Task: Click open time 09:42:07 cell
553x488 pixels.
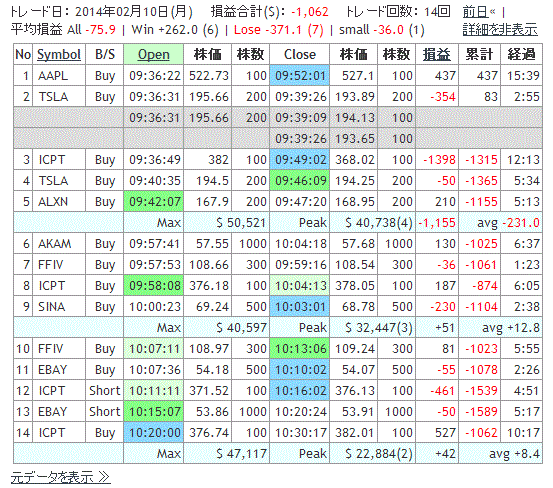Action: [153, 201]
